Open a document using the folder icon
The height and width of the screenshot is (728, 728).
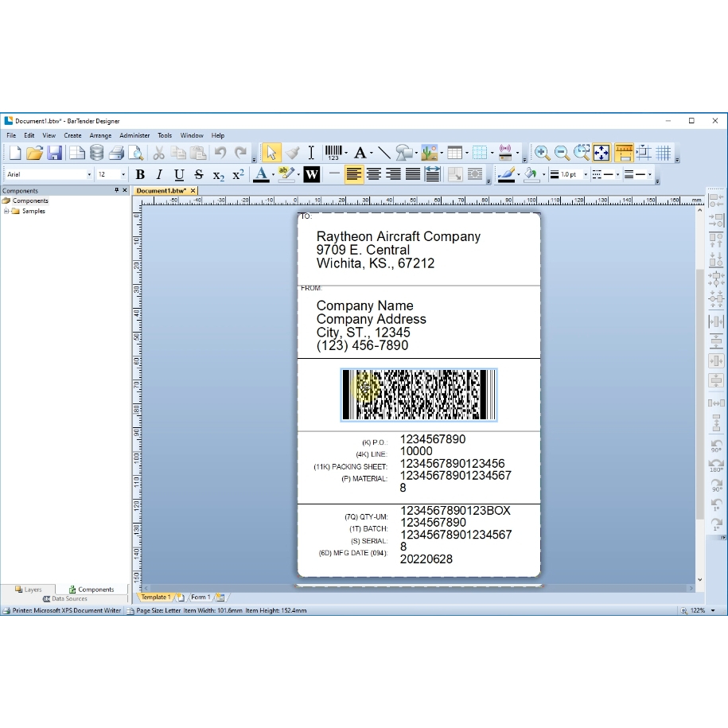35,153
